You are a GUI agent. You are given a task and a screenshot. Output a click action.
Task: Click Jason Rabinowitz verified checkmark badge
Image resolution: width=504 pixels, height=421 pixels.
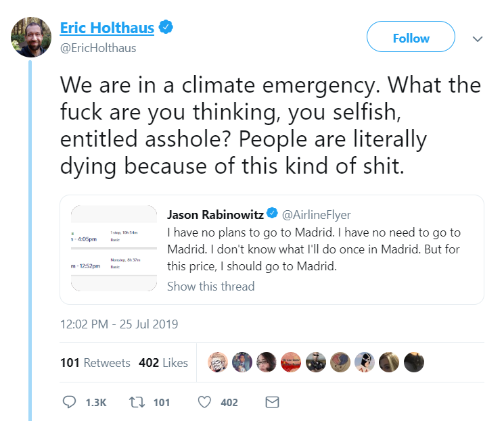(x=272, y=213)
